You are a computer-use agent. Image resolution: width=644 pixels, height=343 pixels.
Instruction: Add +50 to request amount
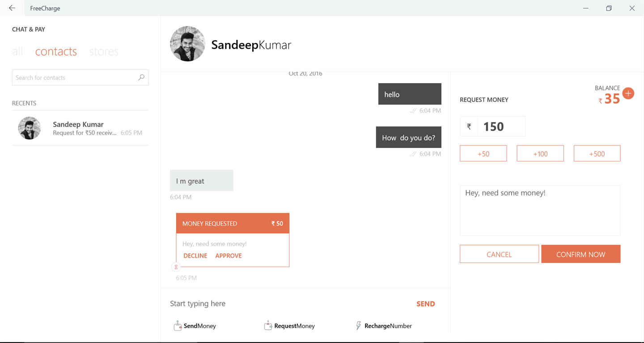pos(483,153)
